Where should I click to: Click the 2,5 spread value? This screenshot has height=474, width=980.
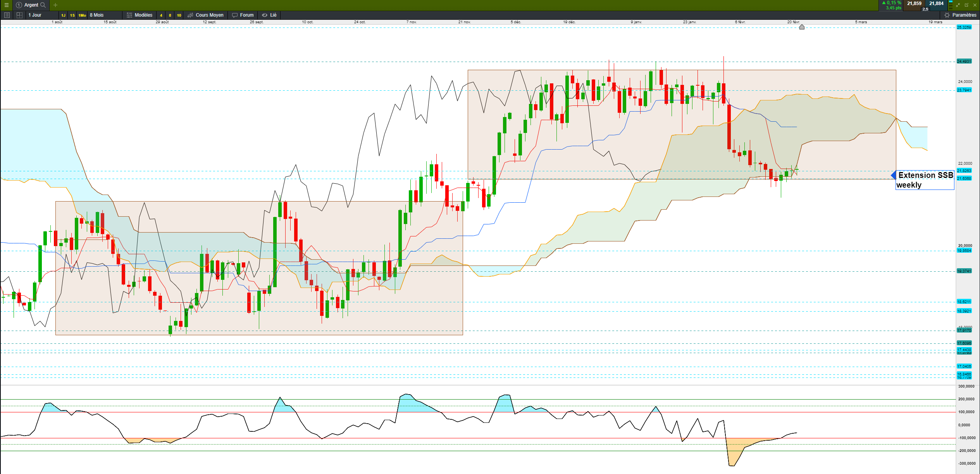click(x=925, y=9)
